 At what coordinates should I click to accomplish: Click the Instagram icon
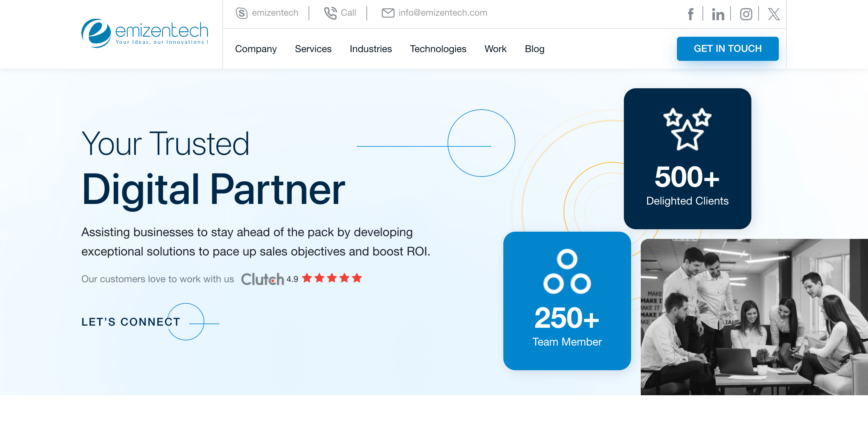coord(746,14)
